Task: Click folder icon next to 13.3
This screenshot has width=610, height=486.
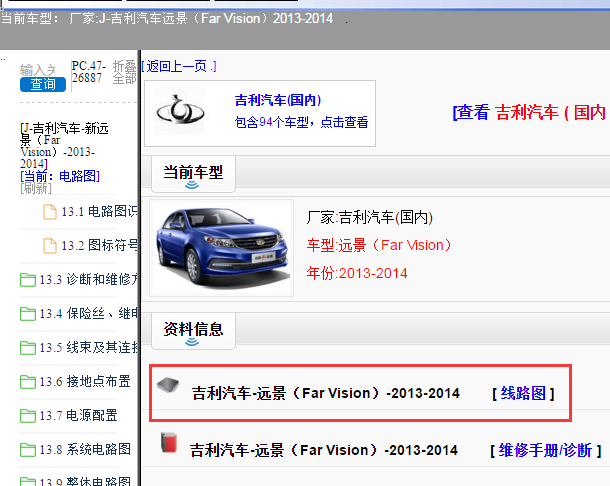Action: [x=28, y=280]
